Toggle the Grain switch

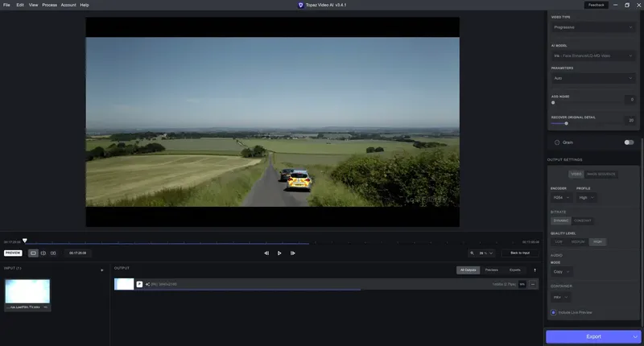pyautogui.click(x=629, y=142)
